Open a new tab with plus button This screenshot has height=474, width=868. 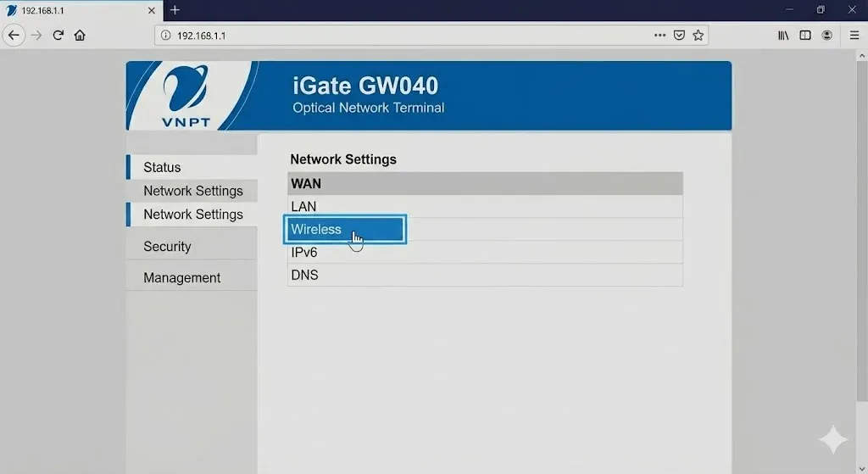pos(175,10)
